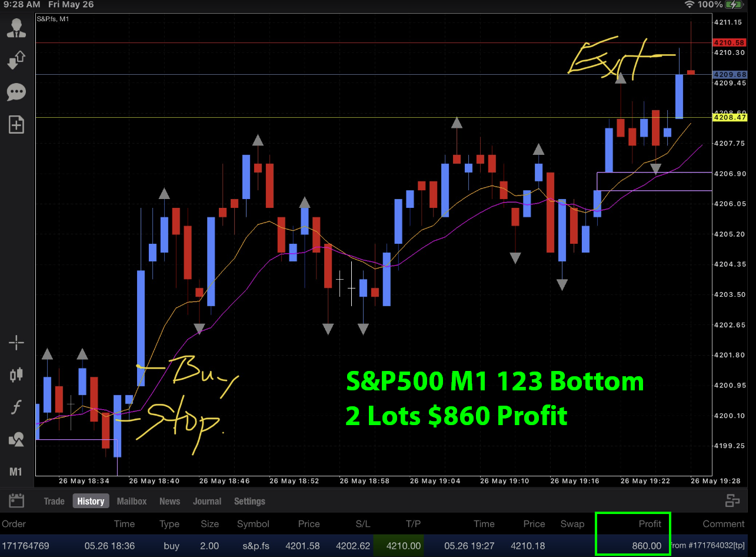Open candlestick chart type settings
Screen dimensions: 756x557
pyautogui.click(x=16, y=374)
